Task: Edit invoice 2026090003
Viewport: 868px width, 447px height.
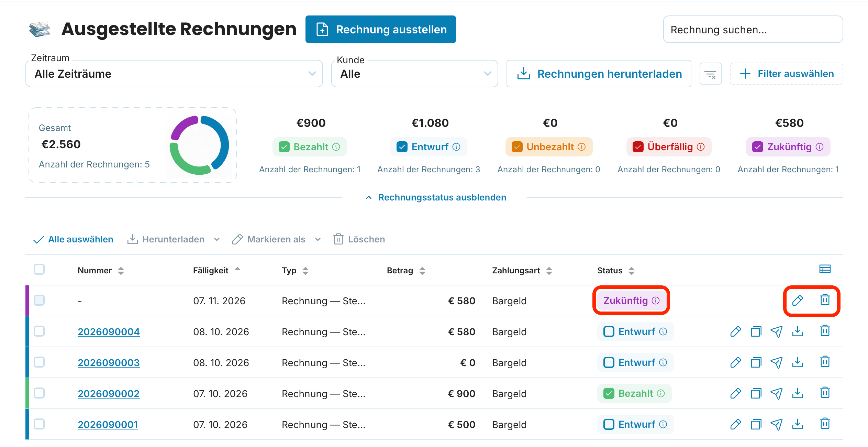Action: [735, 362]
